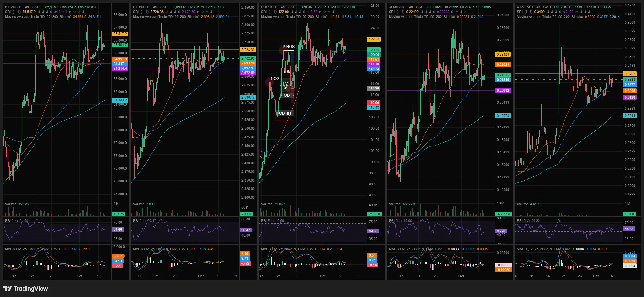The image size is (644, 297).
Task: Click RSI (14) legend in XTZ chart
Action: 523,221
